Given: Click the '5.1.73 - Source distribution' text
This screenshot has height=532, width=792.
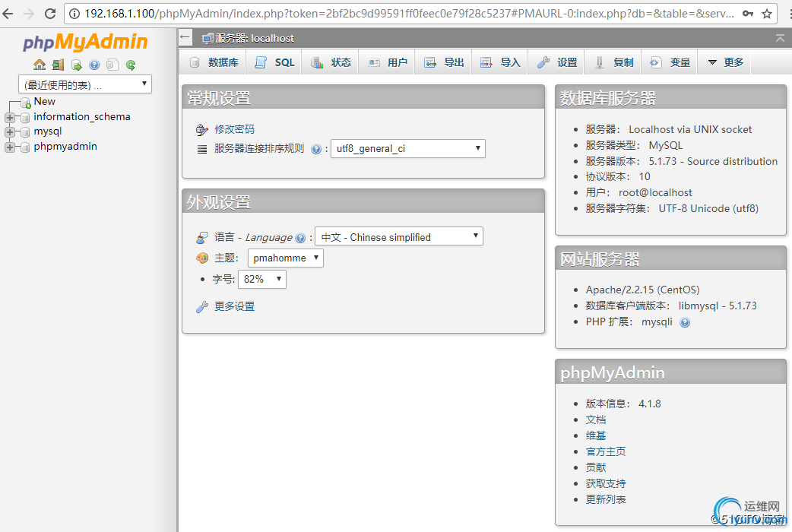Looking at the screenshot, I should (x=713, y=161).
